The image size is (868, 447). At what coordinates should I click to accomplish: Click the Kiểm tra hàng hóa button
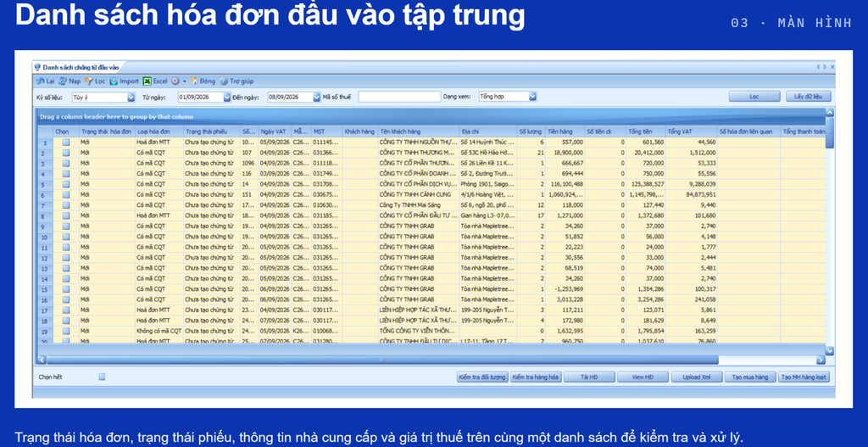tap(536, 377)
